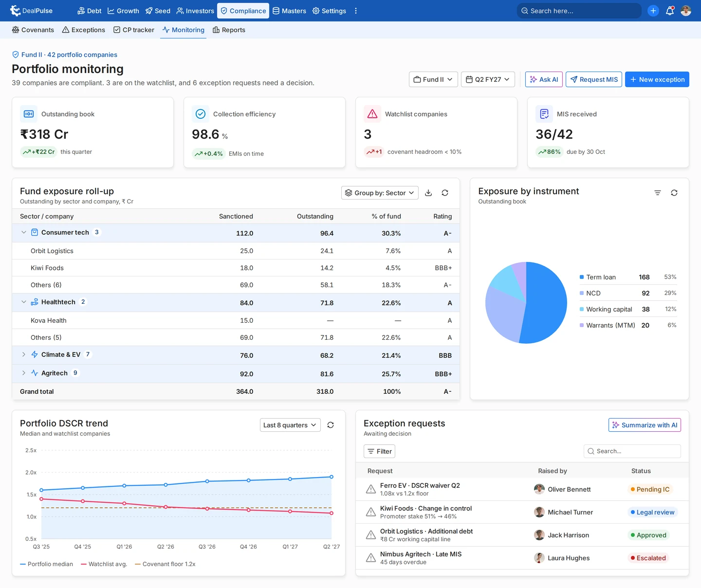This screenshot has height=588, width=701.
Task: Click the Kova Health company row
Action: click(236, 320)
